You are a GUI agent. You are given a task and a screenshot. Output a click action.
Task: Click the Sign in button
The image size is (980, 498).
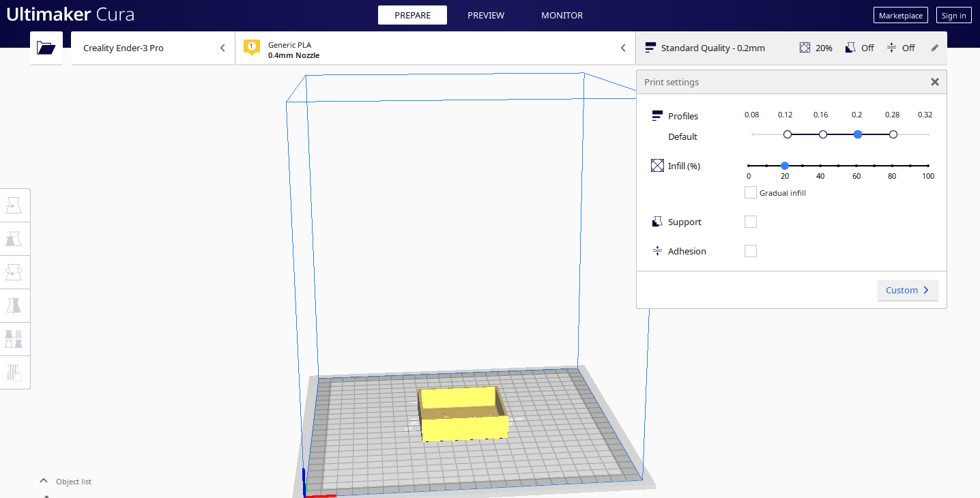pos(953,15)
